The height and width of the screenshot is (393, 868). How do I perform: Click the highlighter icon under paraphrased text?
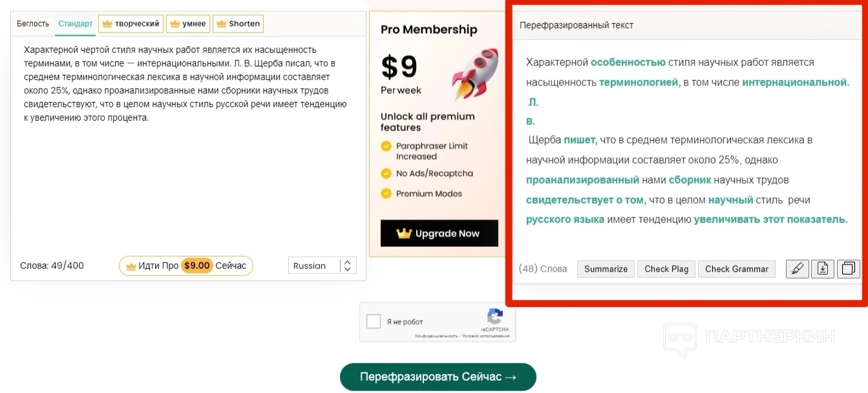point(797,269)
